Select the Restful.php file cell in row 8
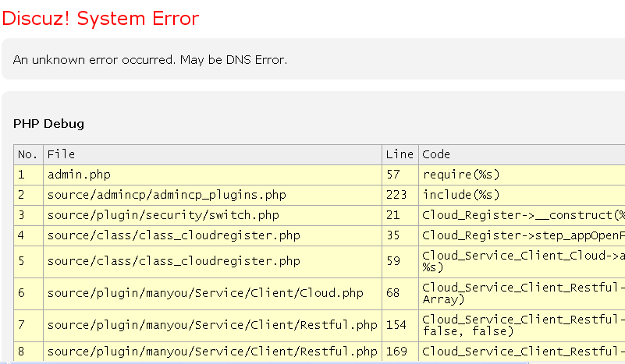 pos(212,352)
